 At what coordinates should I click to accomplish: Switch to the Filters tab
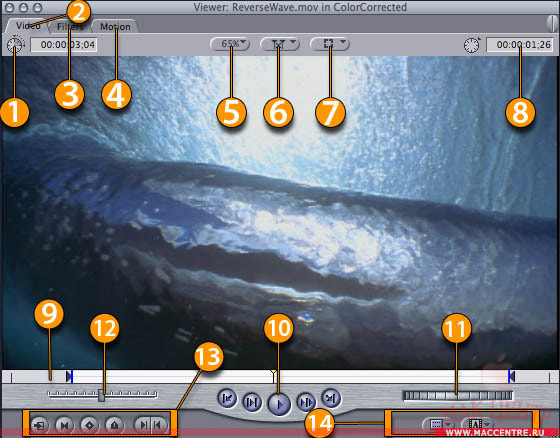pos(70,26)
